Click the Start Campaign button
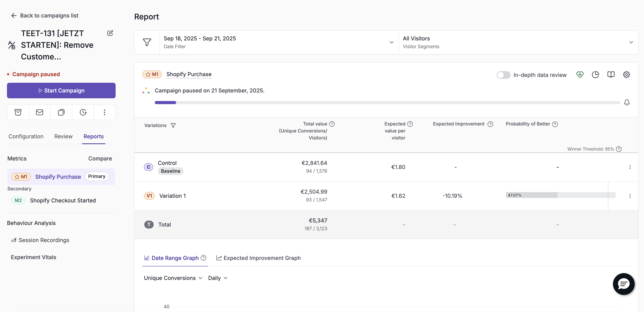The image size is (644, 312). click(x=61, y=90)
